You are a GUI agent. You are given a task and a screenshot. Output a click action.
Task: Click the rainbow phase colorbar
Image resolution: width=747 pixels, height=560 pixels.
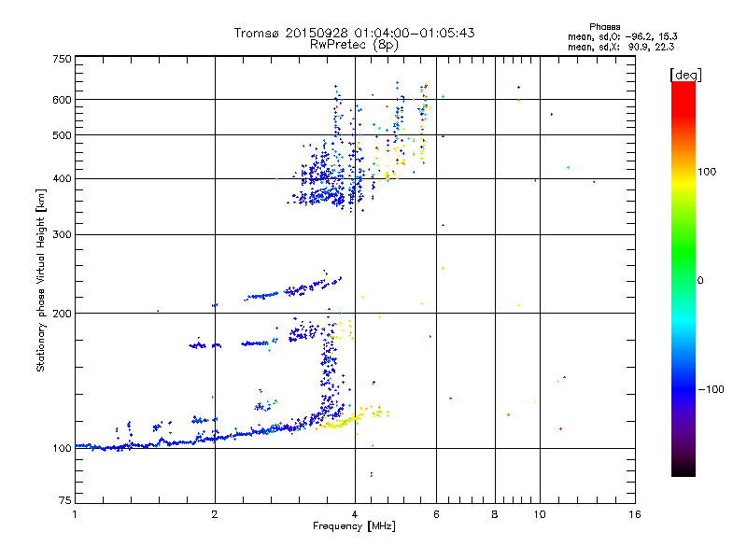(684, 279)
